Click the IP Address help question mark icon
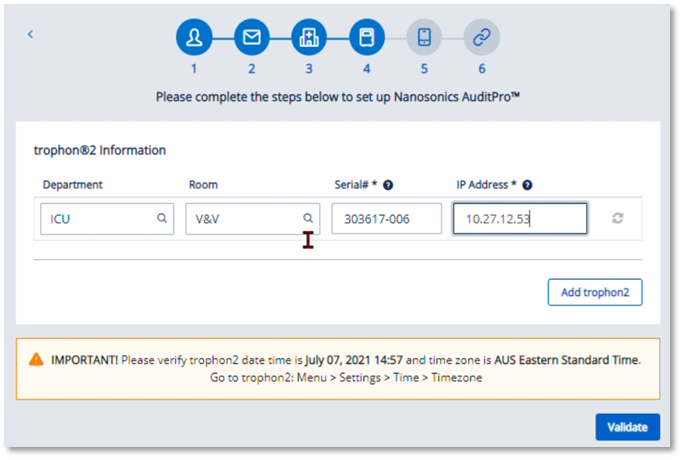 pos(527,185)
